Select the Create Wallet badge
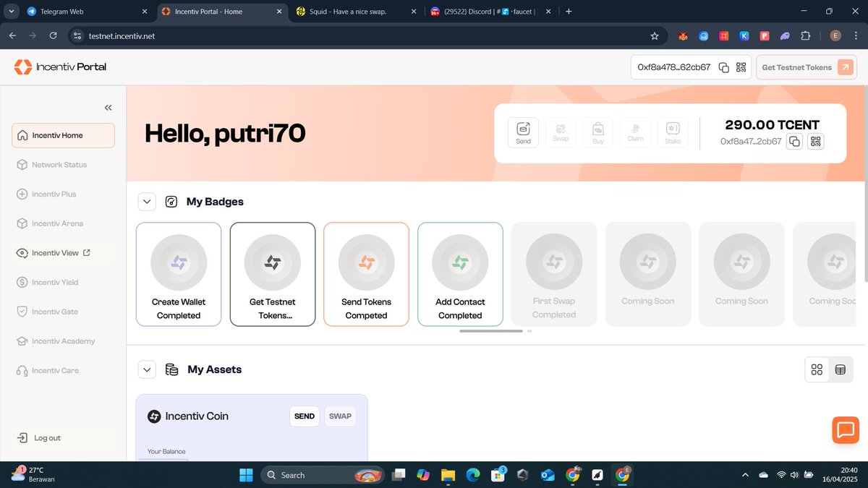Image resolution: width=868 pixels, height=488 pixels. pos(179,274)
